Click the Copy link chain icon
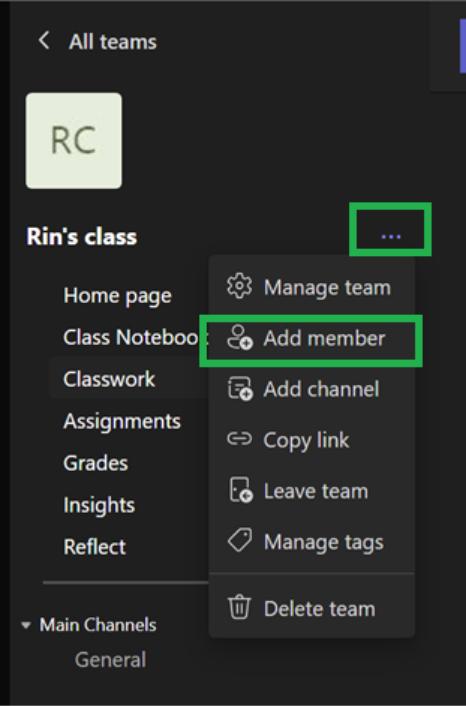The height and width of the screenshot is (706, 466). point(239,439)
